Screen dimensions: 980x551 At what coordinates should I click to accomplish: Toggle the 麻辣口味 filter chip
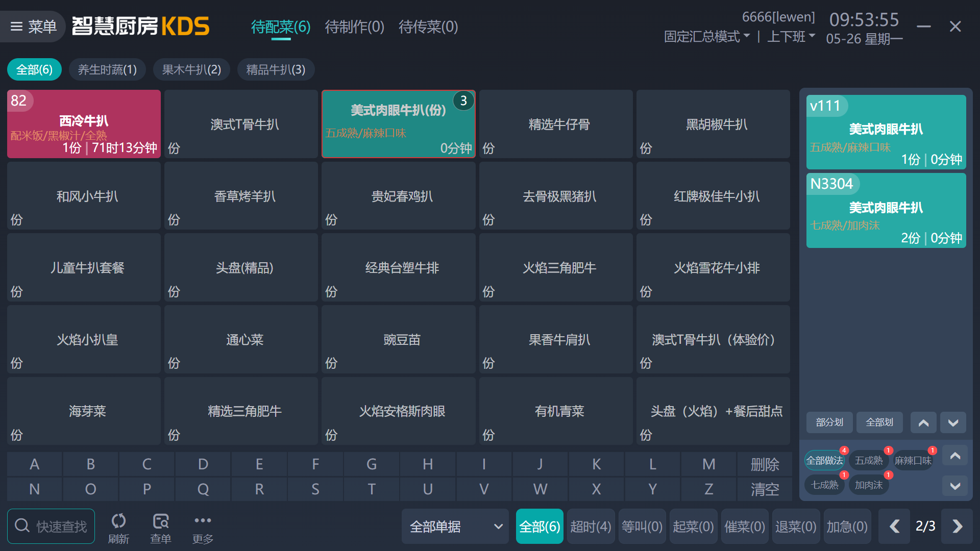pos(913,460)
